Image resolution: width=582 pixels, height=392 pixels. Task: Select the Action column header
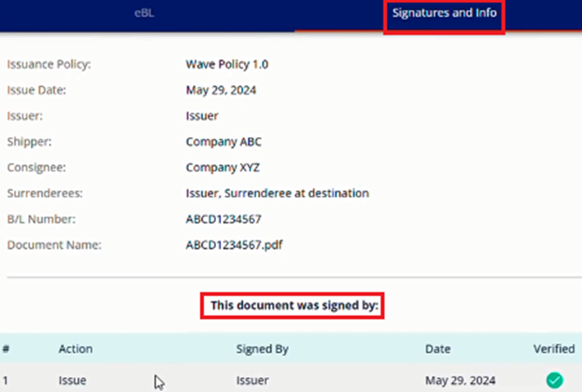[76, 349]
